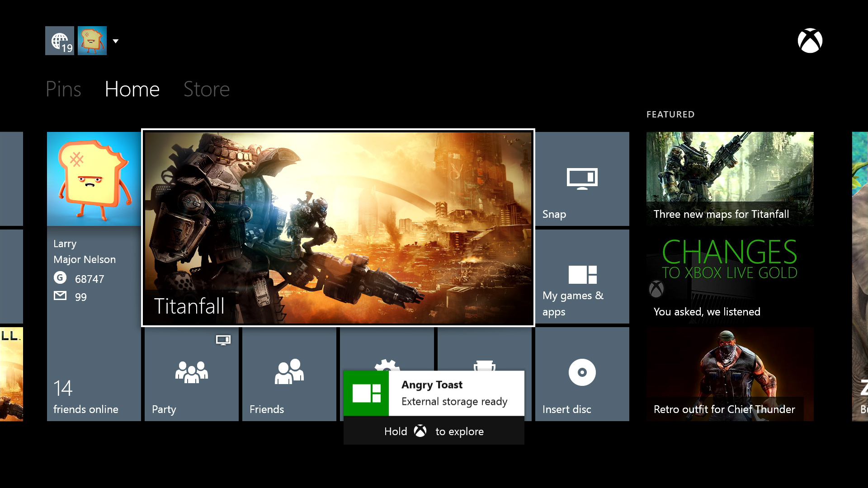Viewport: 868px width, 488px height.
Task: Click the Xbox logo in top corner
Action: point(810,41)
